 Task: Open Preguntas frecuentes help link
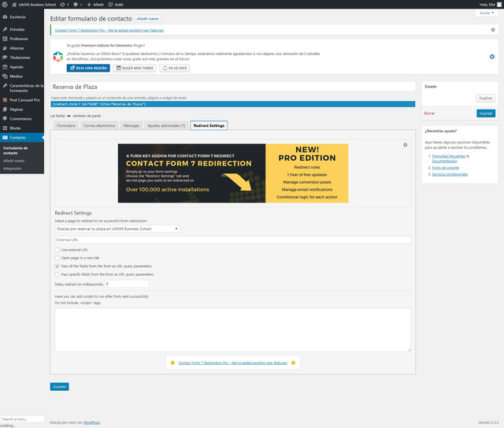tap(448, 156)
